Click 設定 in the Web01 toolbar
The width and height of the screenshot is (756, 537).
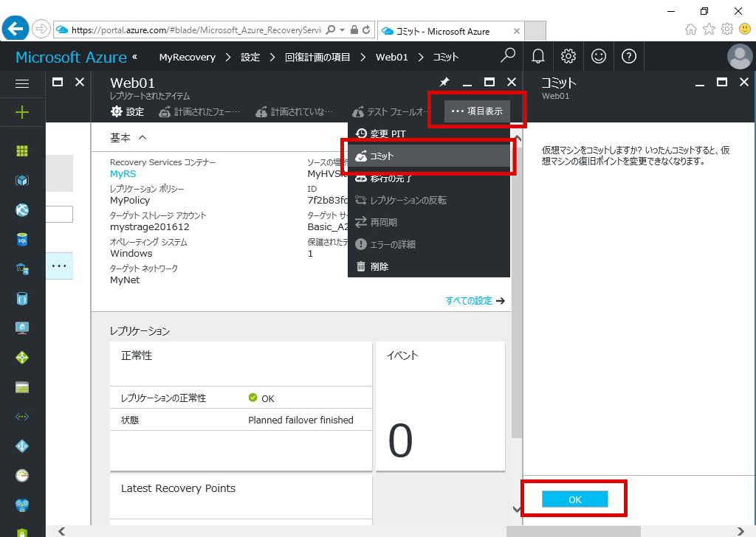(127, 111)
